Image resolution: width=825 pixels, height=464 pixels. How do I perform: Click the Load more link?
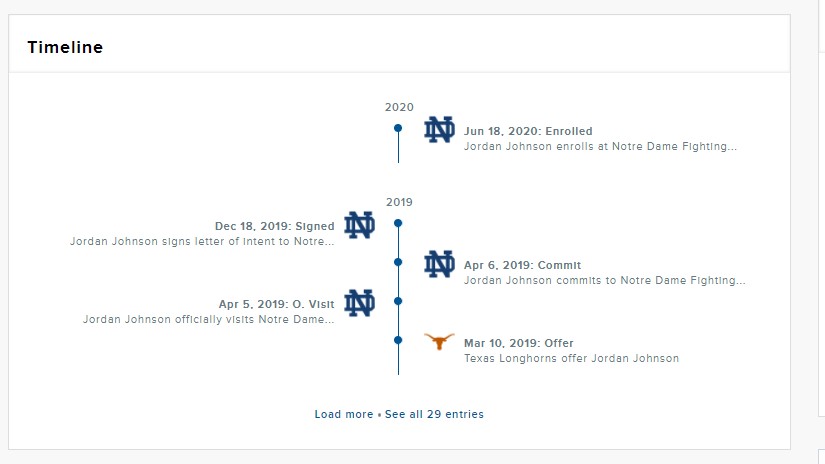343,414
